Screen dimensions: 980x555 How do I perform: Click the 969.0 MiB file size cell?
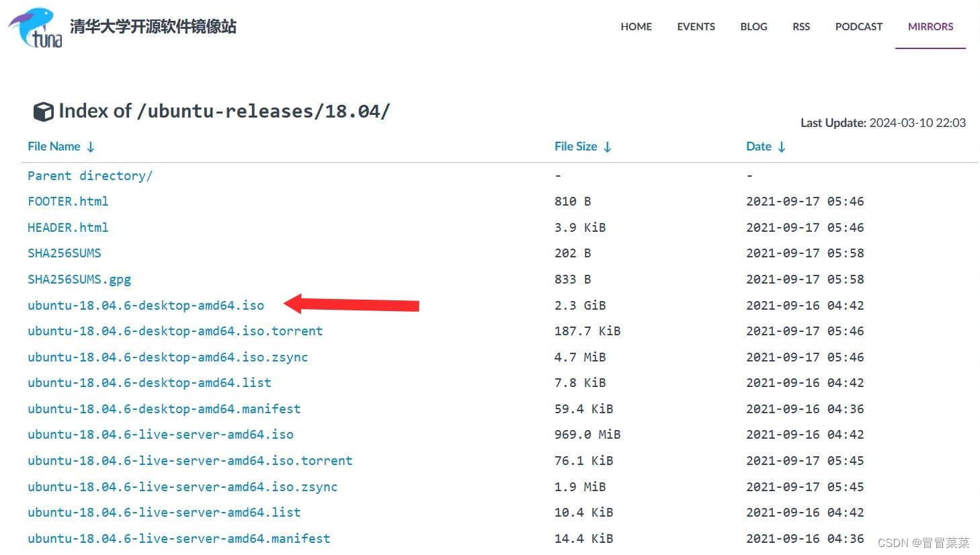click(x=587, y=435)
